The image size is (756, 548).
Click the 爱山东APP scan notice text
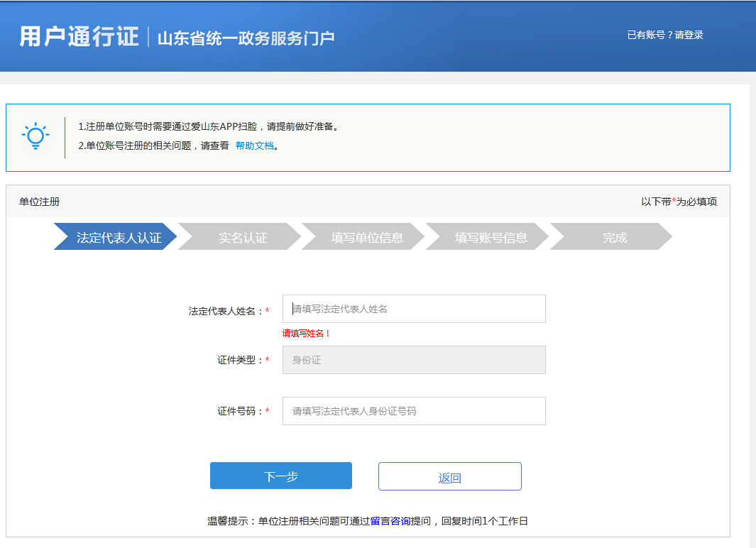point(208,127)
